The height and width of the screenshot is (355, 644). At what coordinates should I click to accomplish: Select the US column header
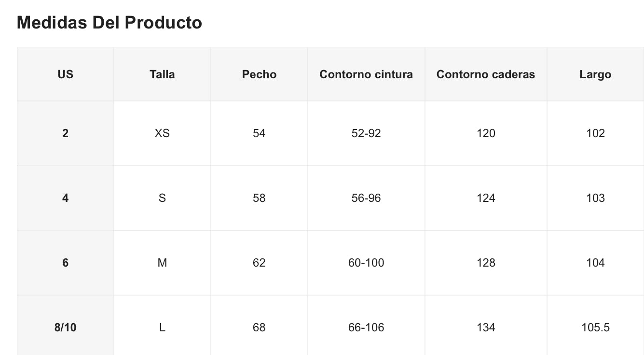[x=65, y=74]
